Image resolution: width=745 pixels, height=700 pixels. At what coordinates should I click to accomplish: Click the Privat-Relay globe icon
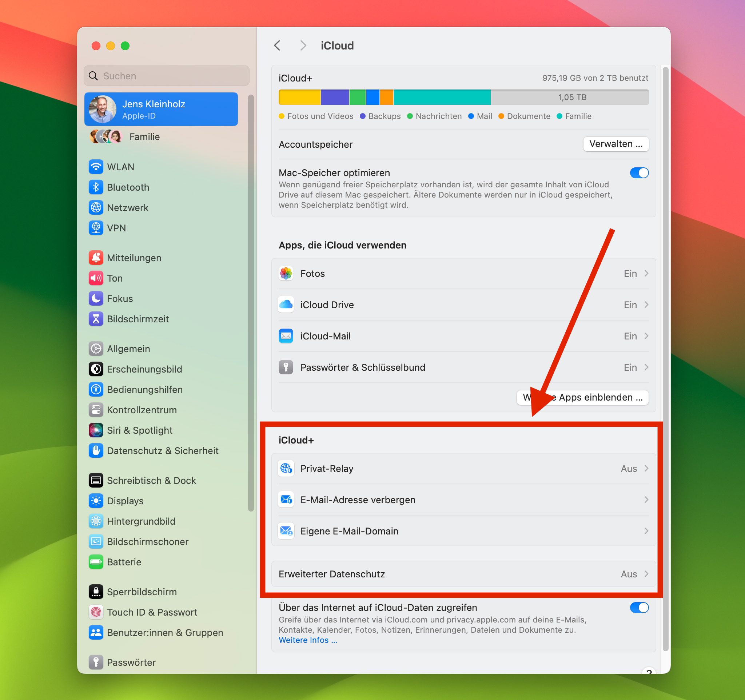coord(286,468)
